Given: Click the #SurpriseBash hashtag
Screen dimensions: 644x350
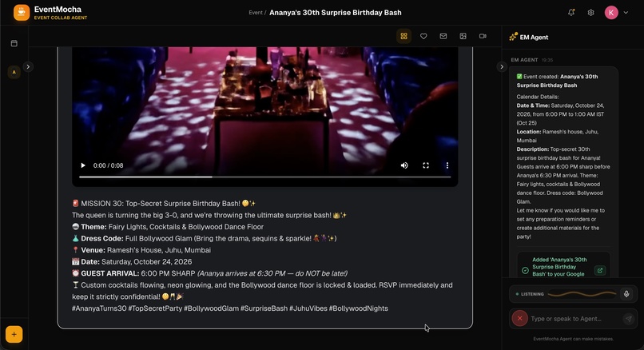Looking at the screenshot, I should 264,308.
